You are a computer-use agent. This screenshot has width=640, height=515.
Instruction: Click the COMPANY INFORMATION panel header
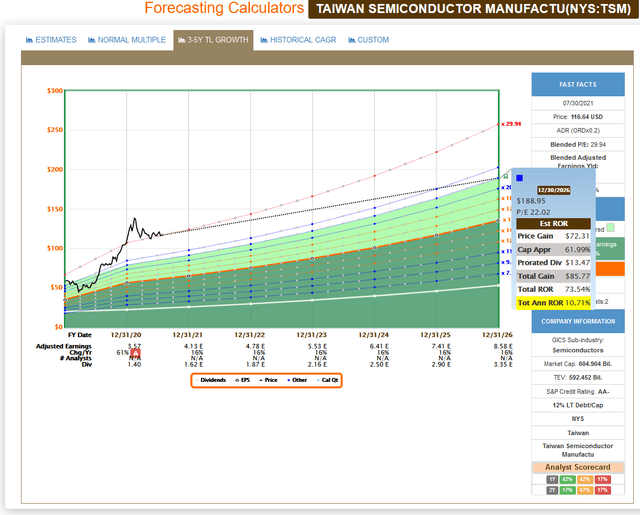point(578,322)
